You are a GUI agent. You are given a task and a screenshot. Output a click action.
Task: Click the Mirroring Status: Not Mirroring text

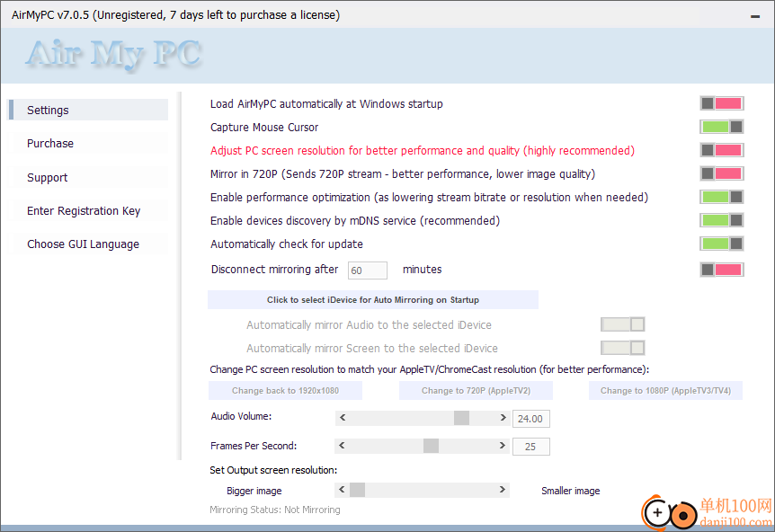[x=275, y=510]
